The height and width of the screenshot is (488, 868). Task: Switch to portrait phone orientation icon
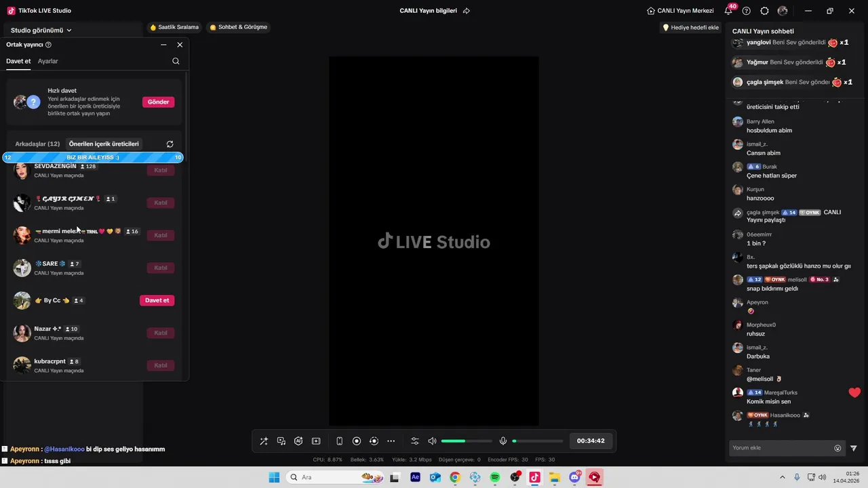340,441
